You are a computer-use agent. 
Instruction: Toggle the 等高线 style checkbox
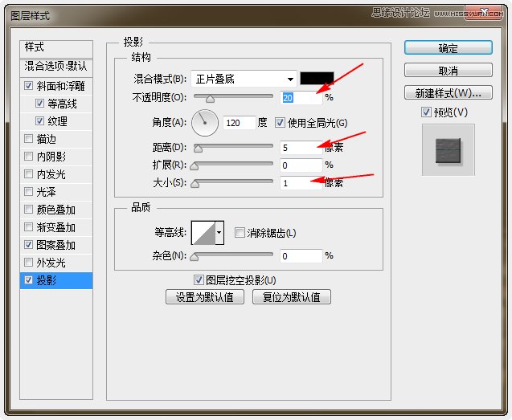pos(39,104)
